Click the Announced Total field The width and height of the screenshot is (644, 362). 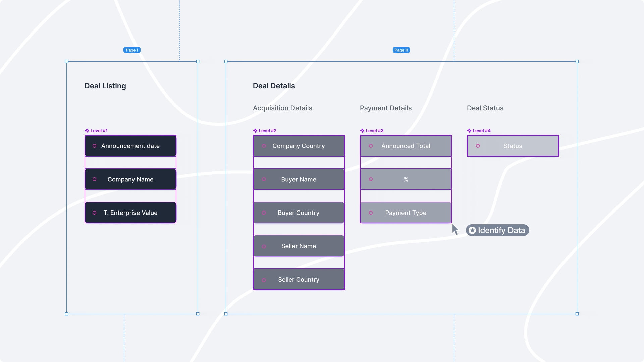406,146
